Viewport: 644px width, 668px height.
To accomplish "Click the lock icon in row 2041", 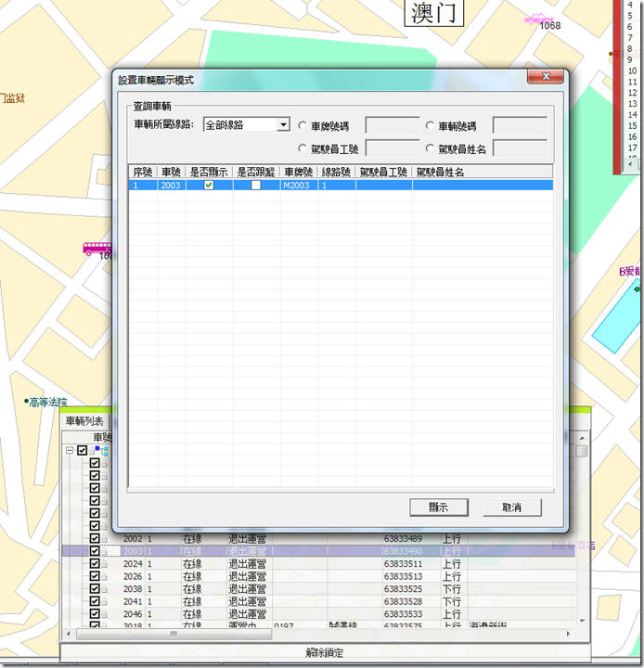I will [105, 601].
